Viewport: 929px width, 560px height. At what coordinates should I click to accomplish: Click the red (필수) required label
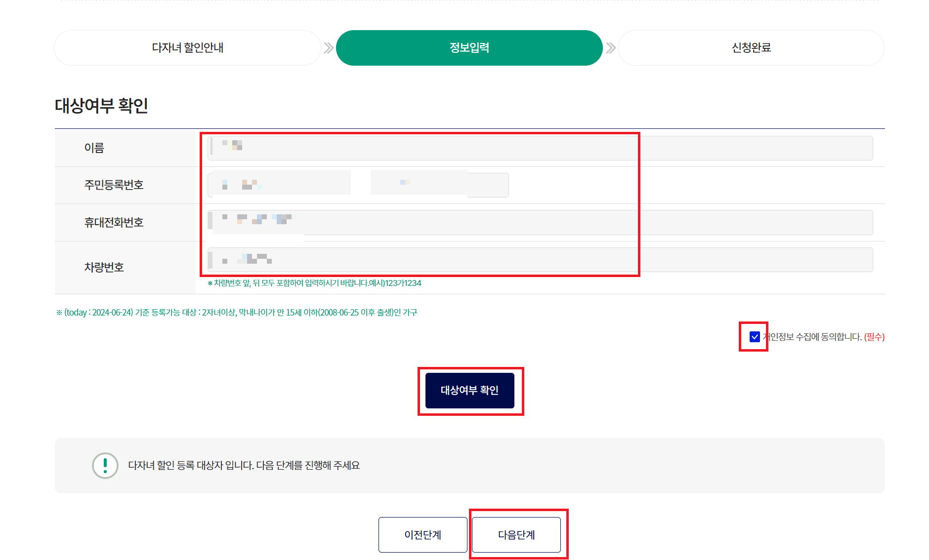click(874, 336)
